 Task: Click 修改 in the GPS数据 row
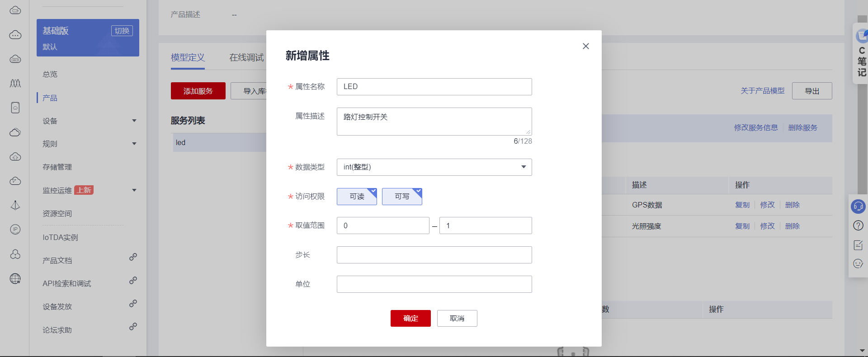[x=768, y=205]
